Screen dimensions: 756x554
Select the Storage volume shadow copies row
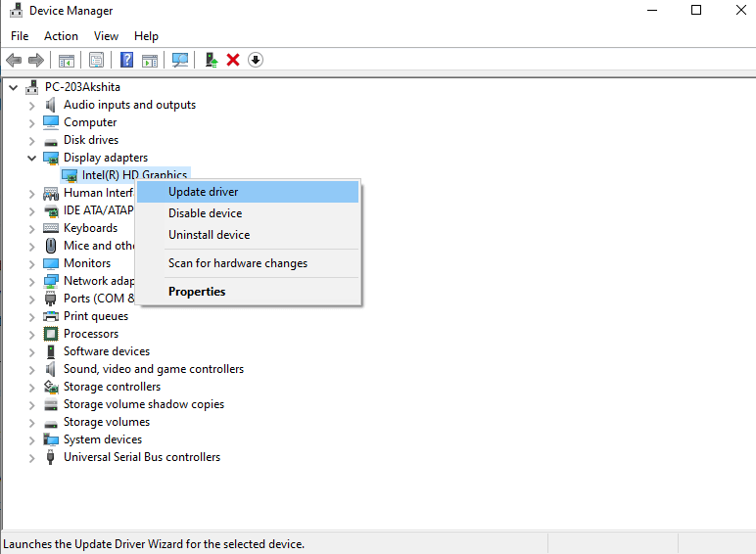[144, 404]
